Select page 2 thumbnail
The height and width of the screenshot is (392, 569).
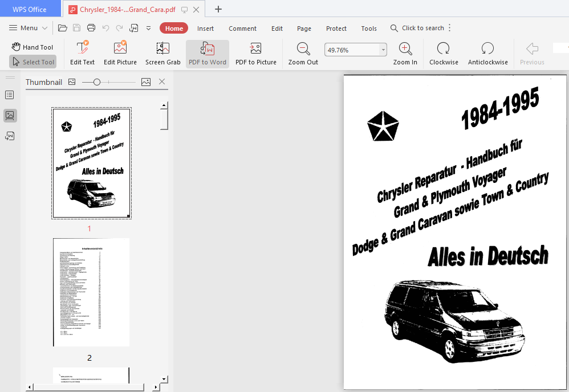pos(91,292)
